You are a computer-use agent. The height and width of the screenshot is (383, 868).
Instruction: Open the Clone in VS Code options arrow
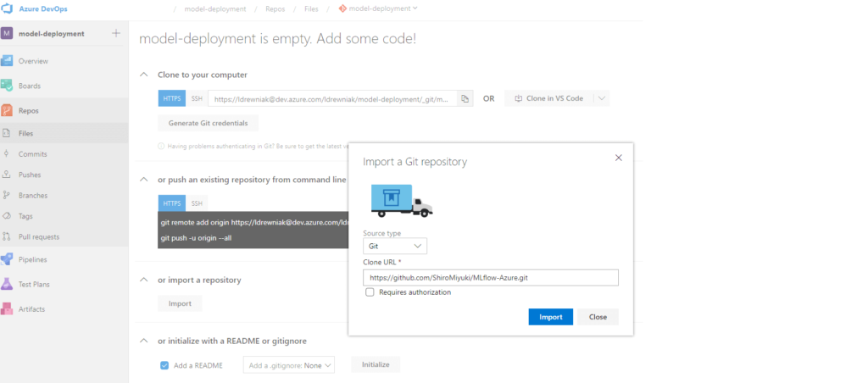[x=602, y=98]
